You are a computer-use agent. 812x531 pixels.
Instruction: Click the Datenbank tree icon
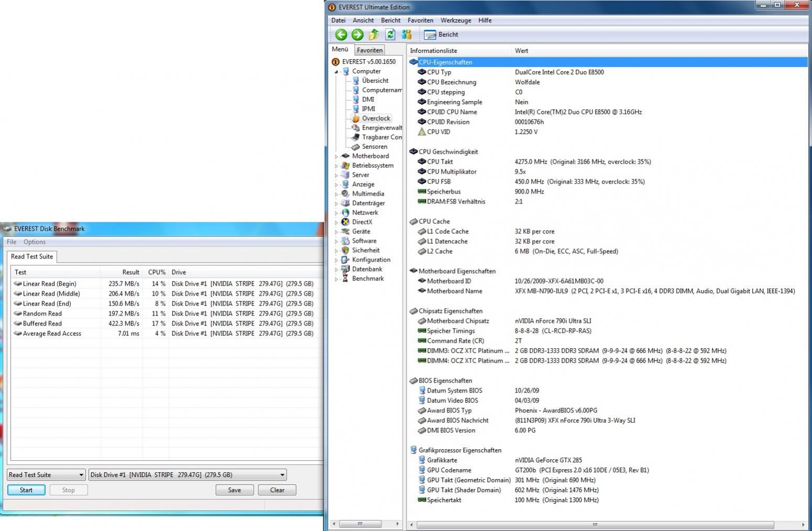tap(345, 269)
